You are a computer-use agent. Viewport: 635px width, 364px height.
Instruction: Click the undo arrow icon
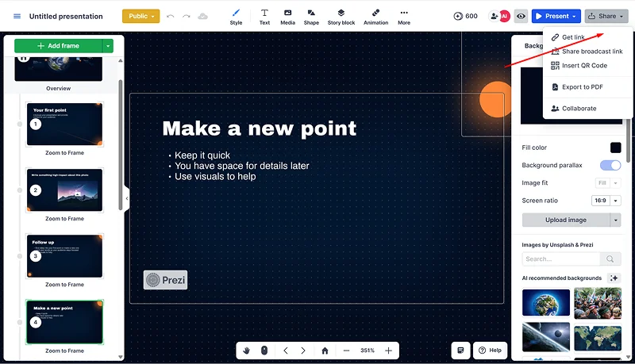click(x=170, y=16)
